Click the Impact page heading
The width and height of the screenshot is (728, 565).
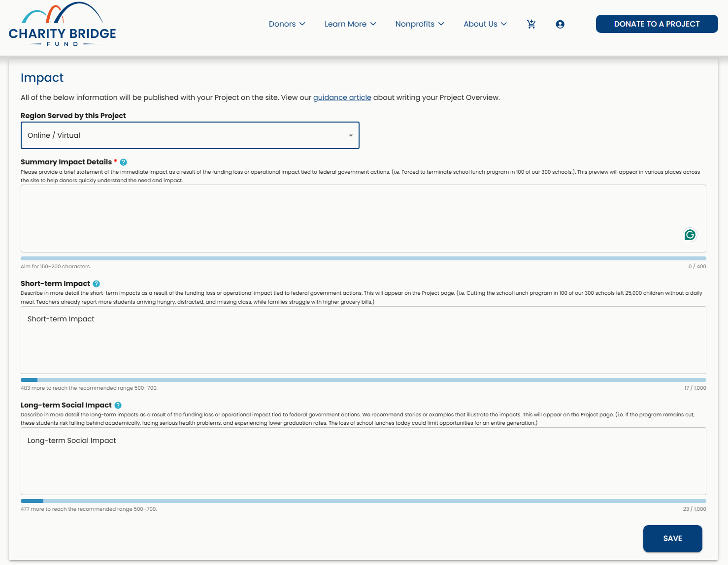click(x=42, y=78)
